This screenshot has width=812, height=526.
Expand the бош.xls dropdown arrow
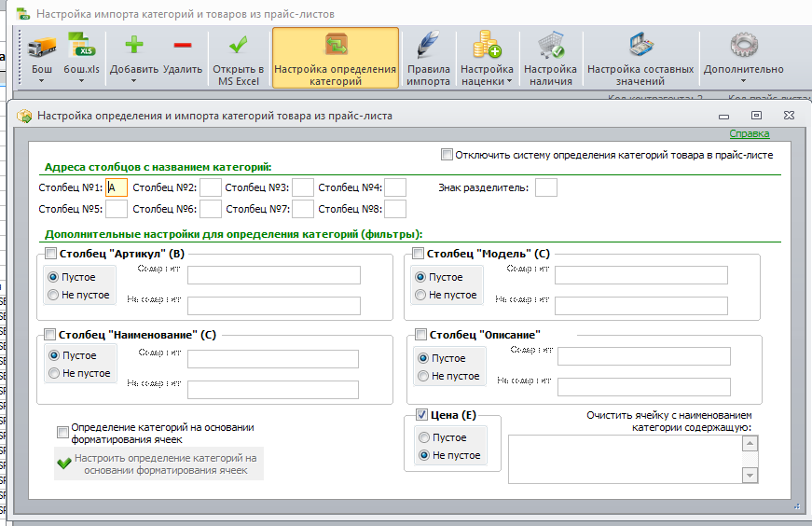tap(81, 81)
